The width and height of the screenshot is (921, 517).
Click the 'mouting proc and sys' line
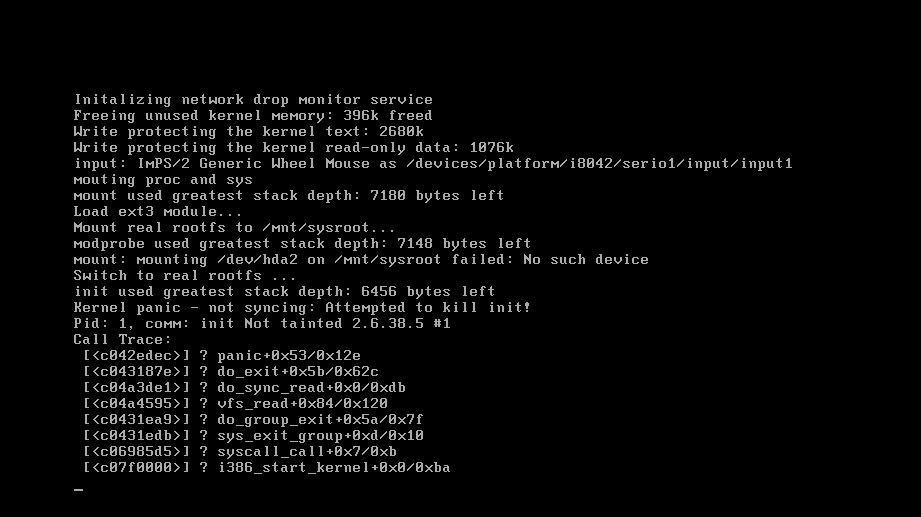(163, 179)
